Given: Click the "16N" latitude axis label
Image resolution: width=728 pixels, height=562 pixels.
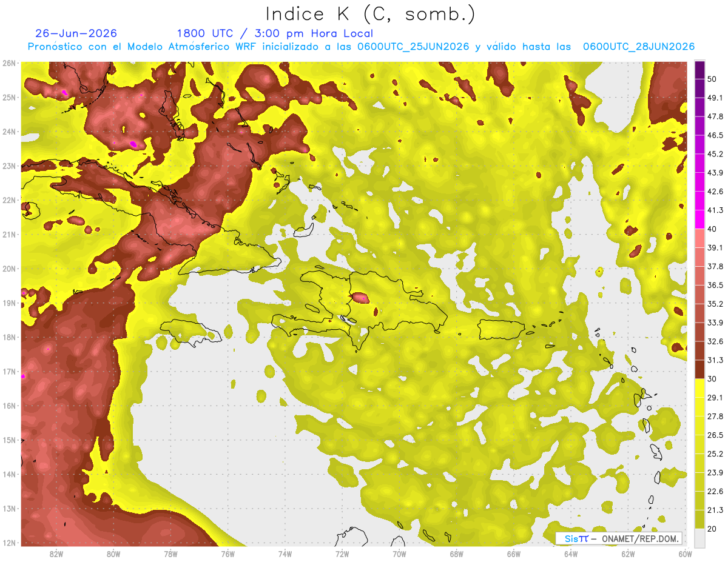Looking at the screenshot, I should pos(10,406).
